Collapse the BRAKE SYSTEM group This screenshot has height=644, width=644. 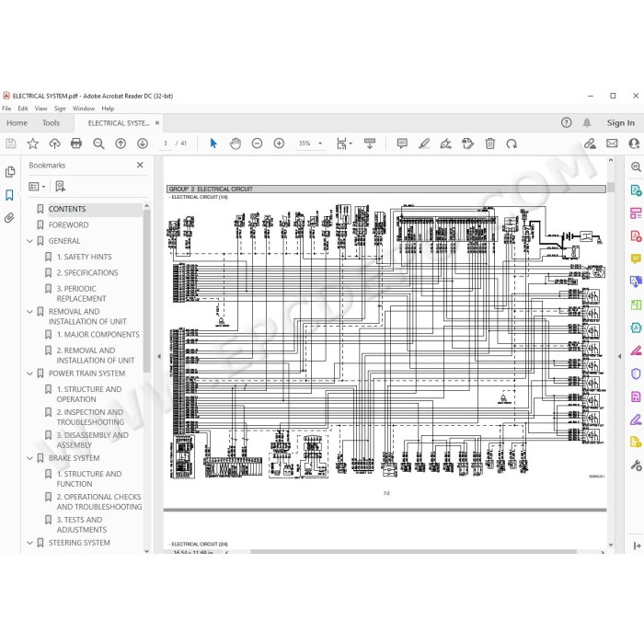tap(29, 458)
